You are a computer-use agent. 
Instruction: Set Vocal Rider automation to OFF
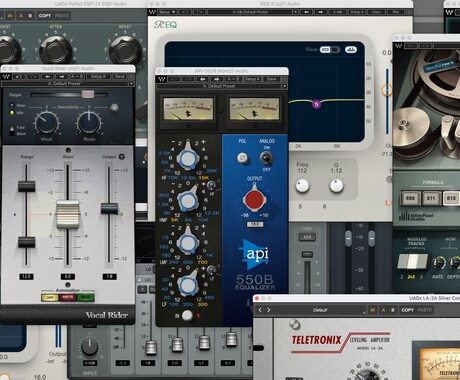tap(50, 298)
